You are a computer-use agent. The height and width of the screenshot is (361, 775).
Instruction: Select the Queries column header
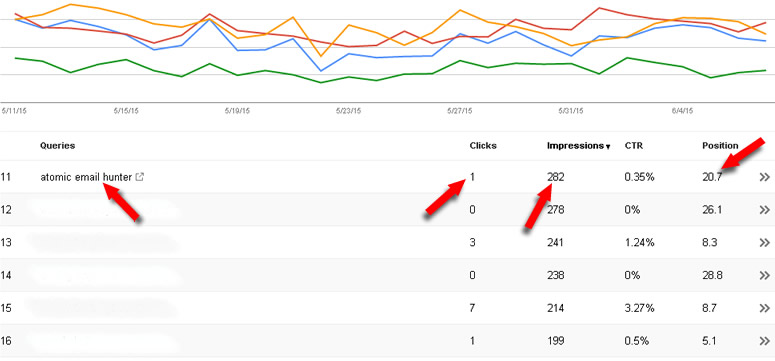[x=57, y=146]
